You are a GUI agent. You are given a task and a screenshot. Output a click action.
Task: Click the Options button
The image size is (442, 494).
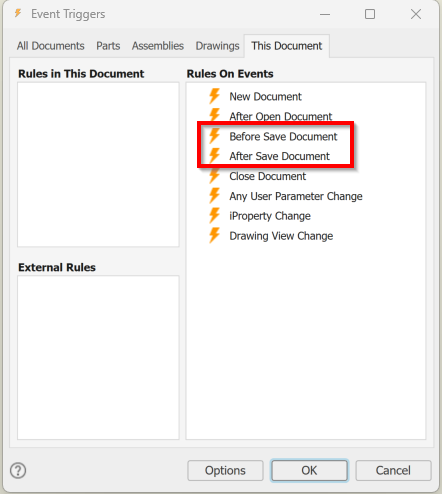click(225, 470)
